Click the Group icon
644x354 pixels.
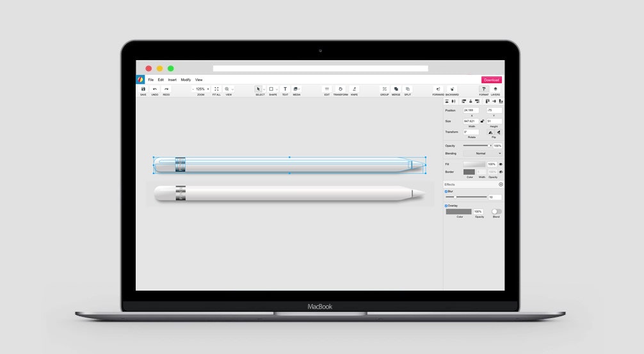click(x=385, y=89)
